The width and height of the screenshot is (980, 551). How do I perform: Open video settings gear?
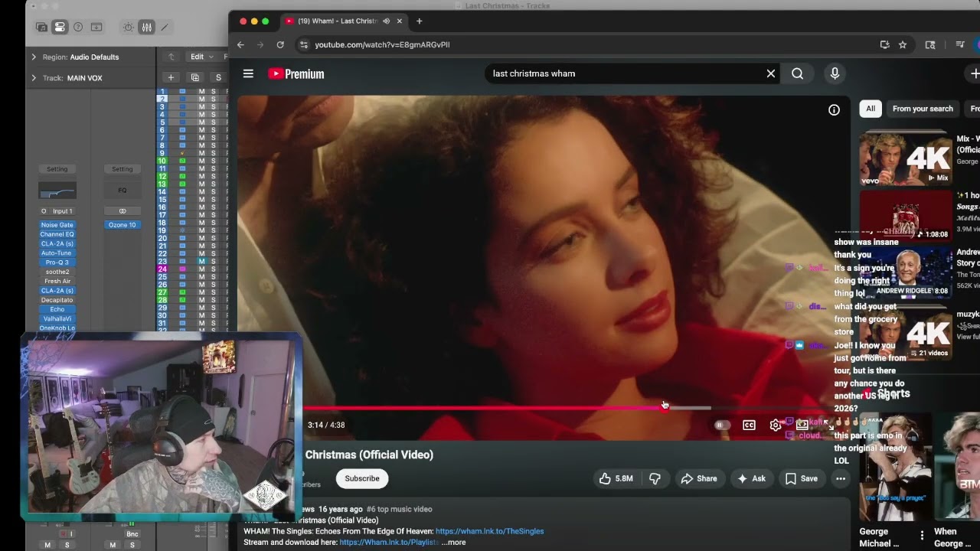pyautogui.click(x=776, y=425)
